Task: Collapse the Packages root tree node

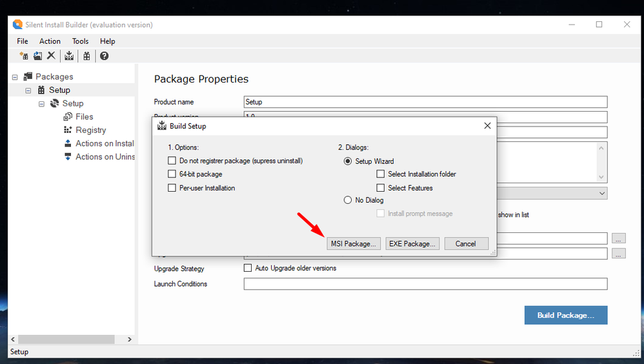Action: [15, 77]
